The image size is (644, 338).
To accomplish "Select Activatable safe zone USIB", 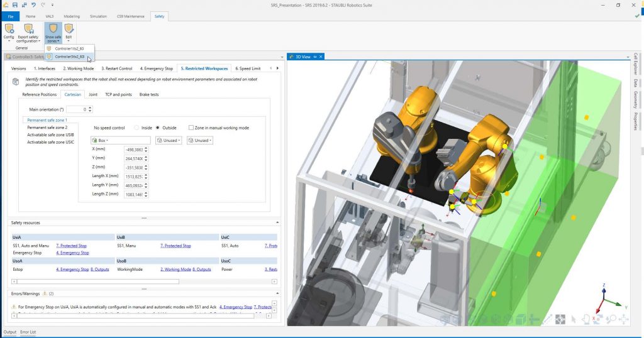I will 50,135.
